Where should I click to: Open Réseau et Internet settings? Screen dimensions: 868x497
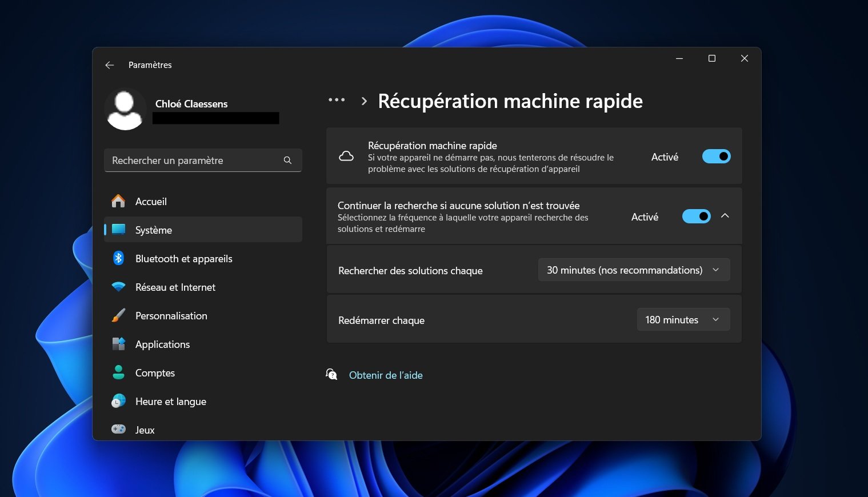175,287
